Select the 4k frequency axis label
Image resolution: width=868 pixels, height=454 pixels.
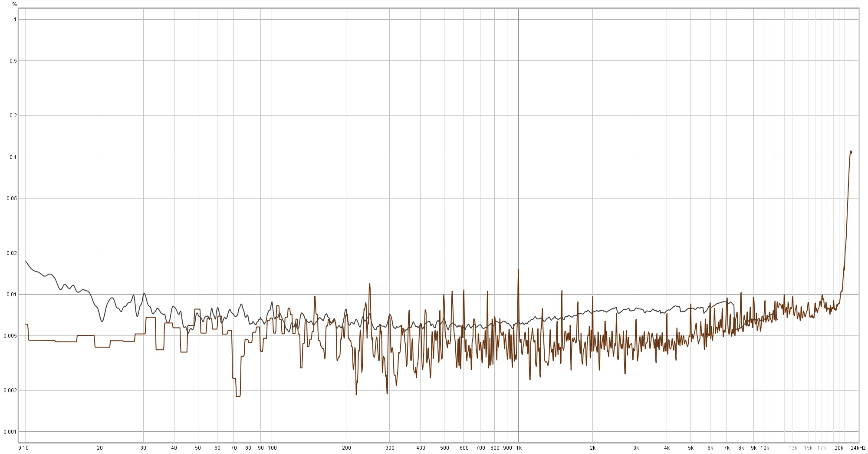pyautogui.click(x=667, y=448)
